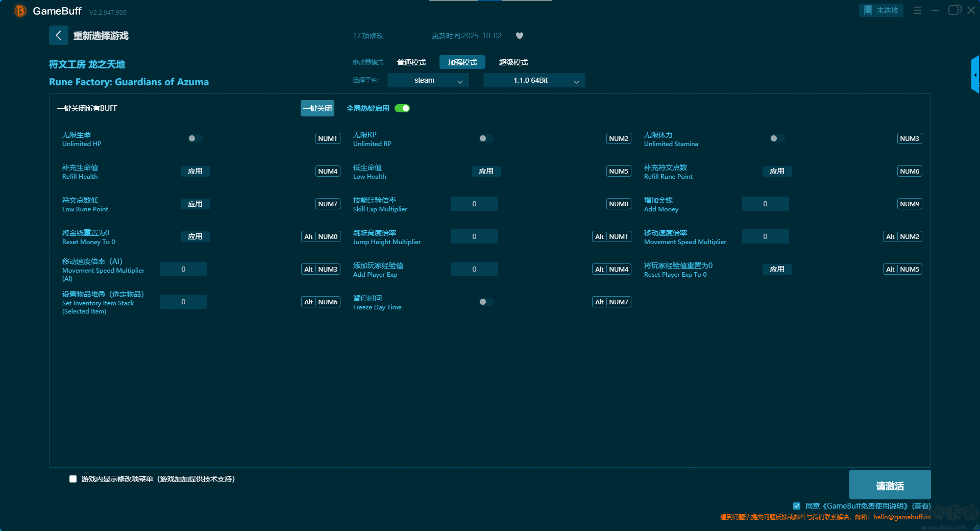Click the NUM1 hotkey badge
The width and height of the screenshot is (980, 531).
pyautogui.click(x=328, y=138)
